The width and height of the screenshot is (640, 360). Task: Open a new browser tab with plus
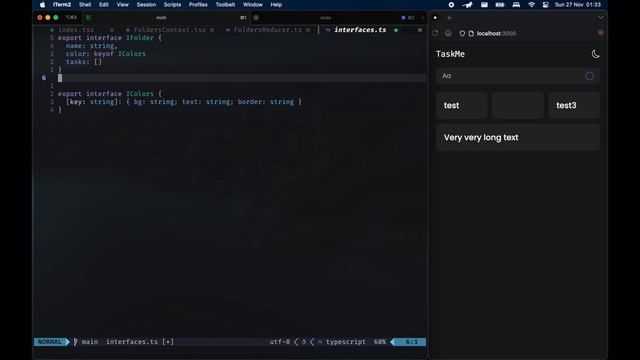point(449,18)
